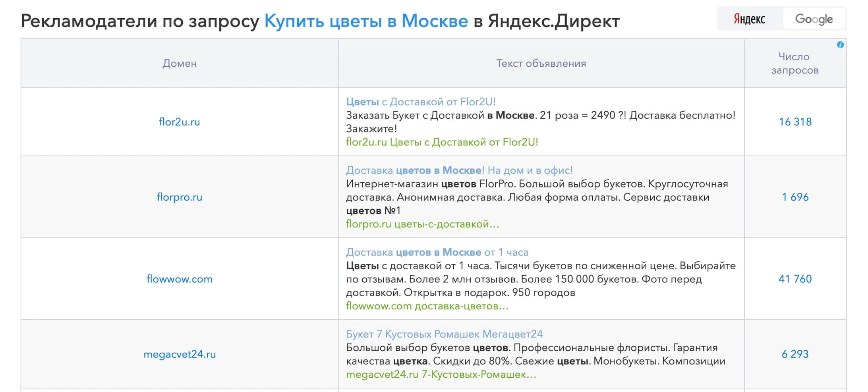Image resolution: width=868 pixels, height=392 pixels.
Task: Open ad title Доставка цветов в Москве от 1 часа
Action: [x=437, y=252]
